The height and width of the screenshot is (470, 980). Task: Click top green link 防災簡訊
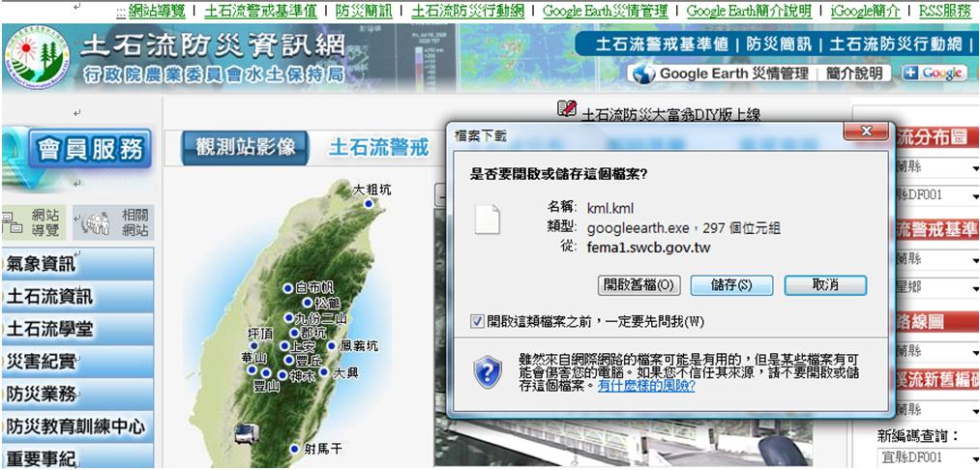[364, 11]
